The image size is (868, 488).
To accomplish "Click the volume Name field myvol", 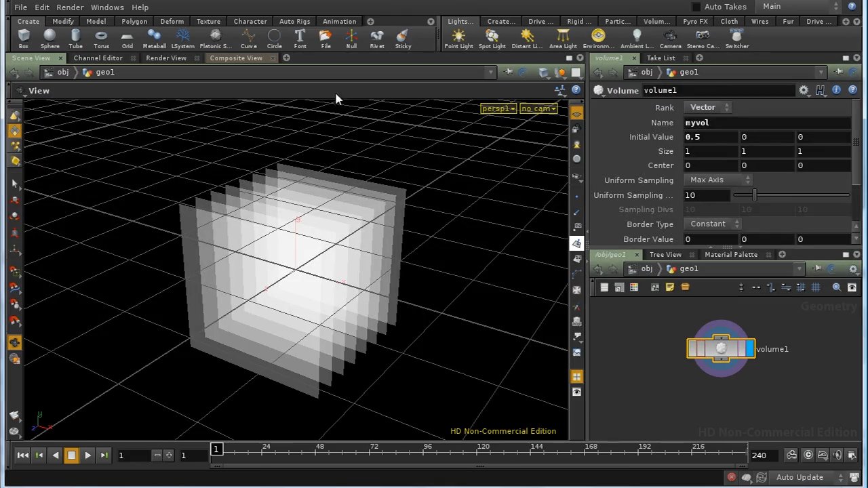I will [766, 123].
